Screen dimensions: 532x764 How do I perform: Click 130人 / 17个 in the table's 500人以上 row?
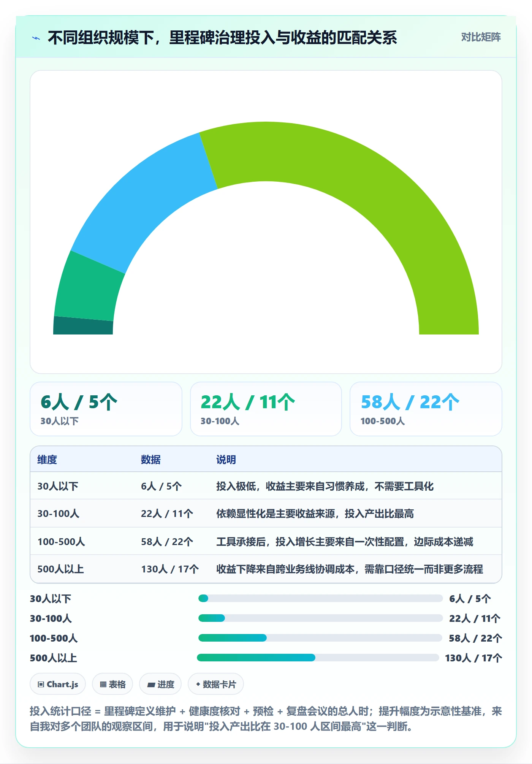(170, 569)
